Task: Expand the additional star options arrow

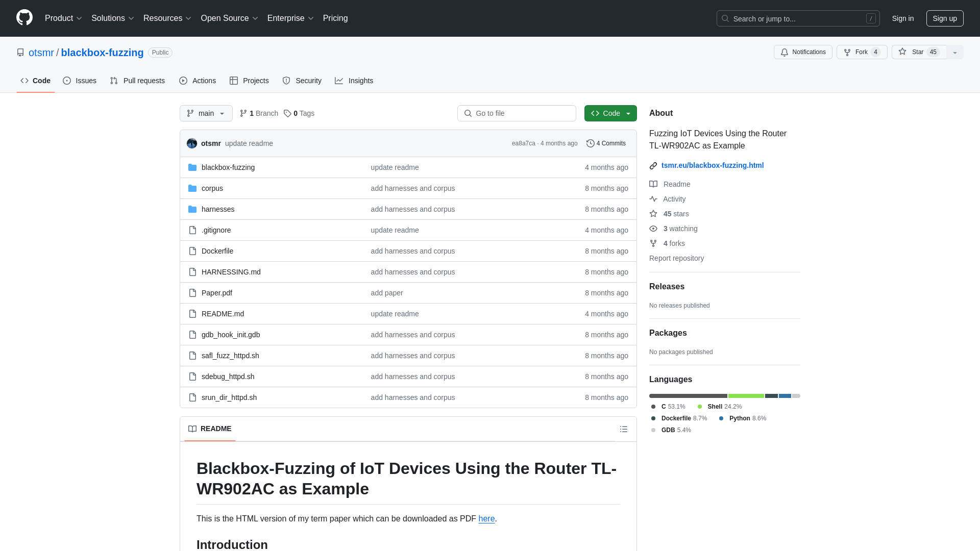Action: [955, 53]
